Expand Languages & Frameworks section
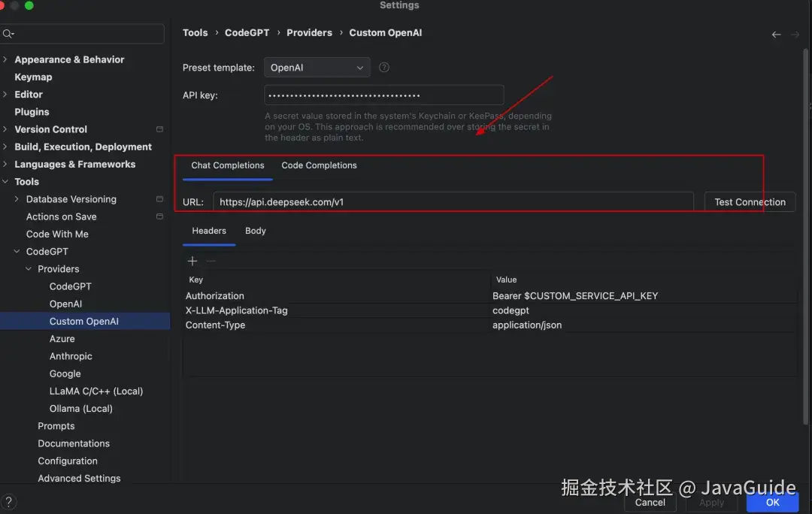The image size is (812, 514). pos(5,164)
